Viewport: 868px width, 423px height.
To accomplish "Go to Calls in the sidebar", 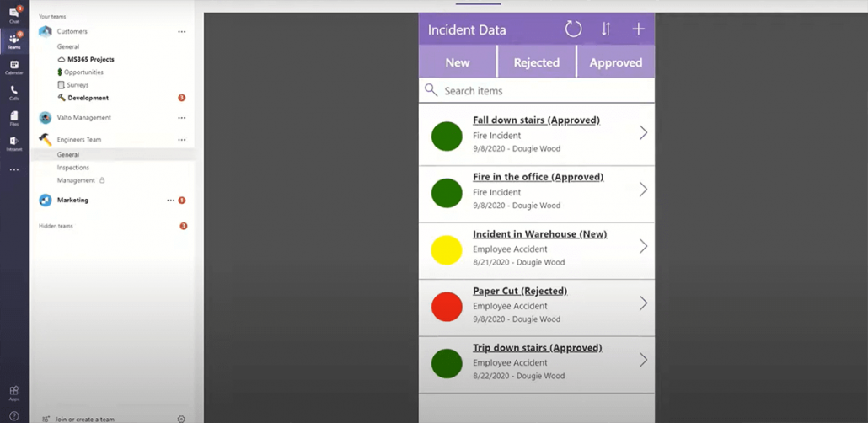I will [x=14, y=93].
